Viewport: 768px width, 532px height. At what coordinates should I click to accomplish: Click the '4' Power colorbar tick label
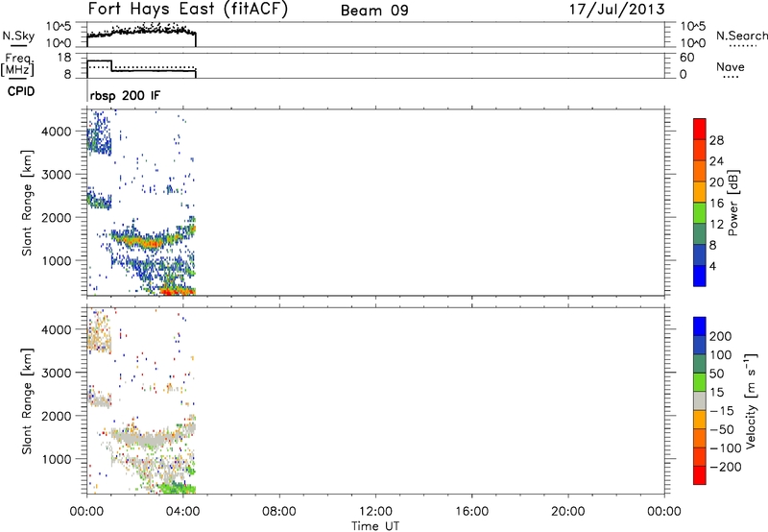tap(712, 266)
